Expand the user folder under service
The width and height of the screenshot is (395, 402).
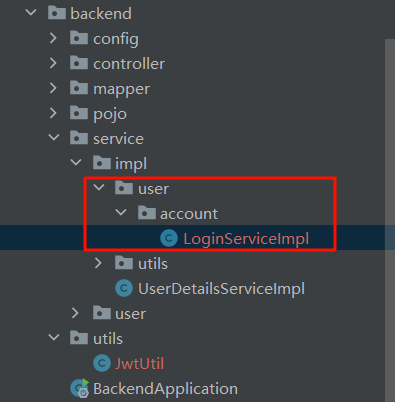coord(75,313)
